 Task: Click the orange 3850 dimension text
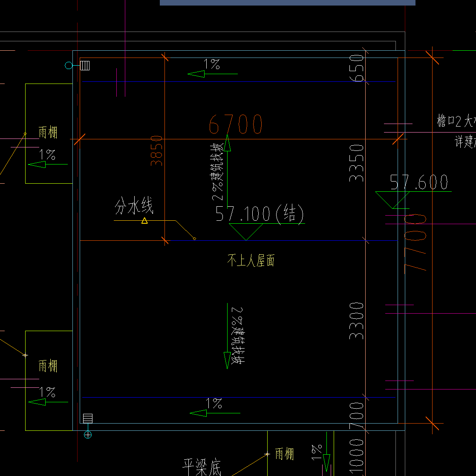coord(156,151)
